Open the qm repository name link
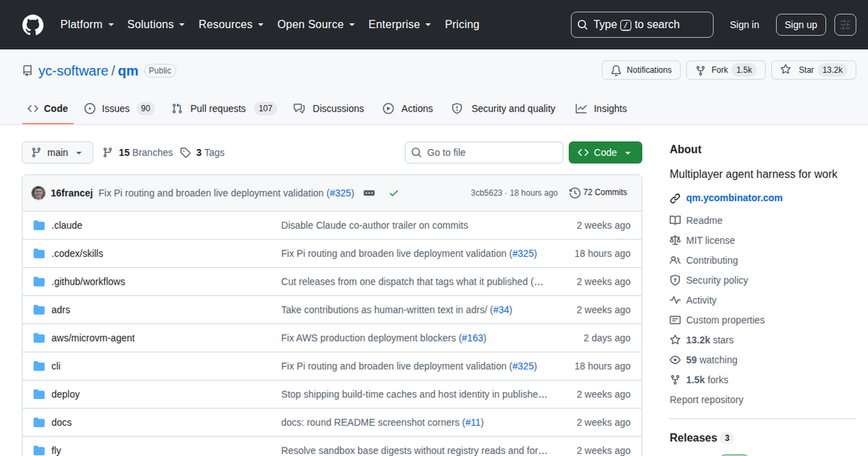Image resolution: width=868 pixels, height=456 pixels. (128, 71)
